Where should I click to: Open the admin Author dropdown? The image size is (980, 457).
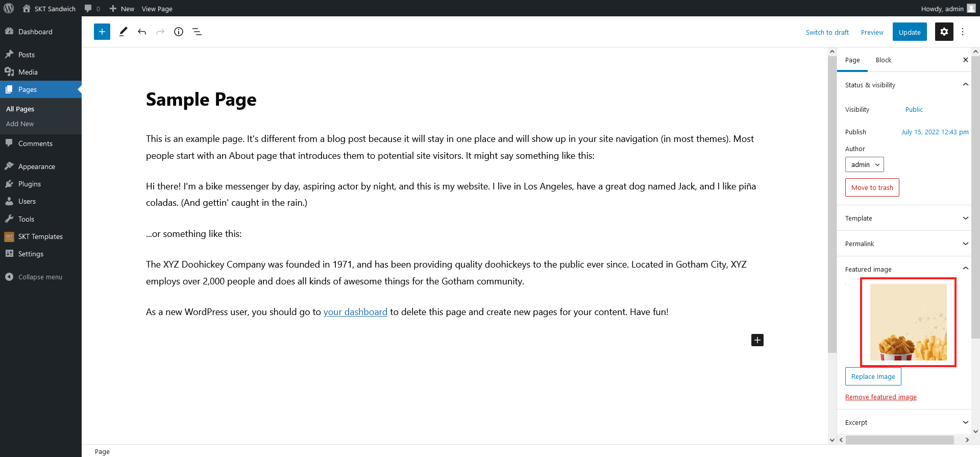pos(865,164)
